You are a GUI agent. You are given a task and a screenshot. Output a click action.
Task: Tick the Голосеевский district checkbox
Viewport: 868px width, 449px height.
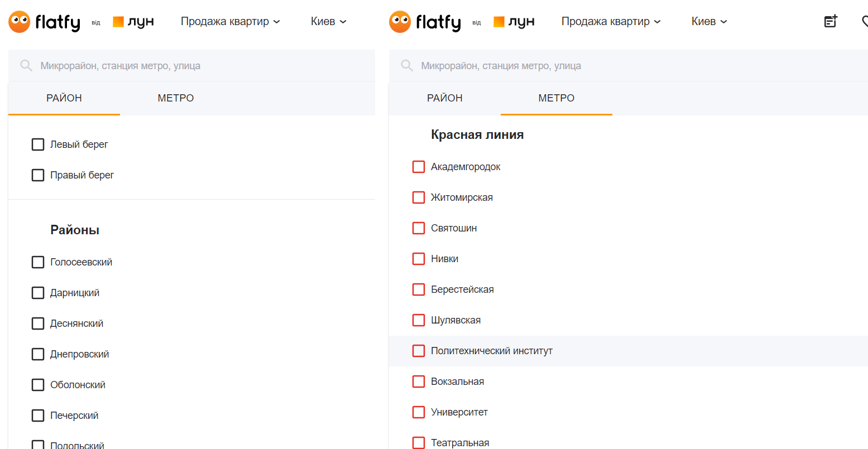[38, 262]
